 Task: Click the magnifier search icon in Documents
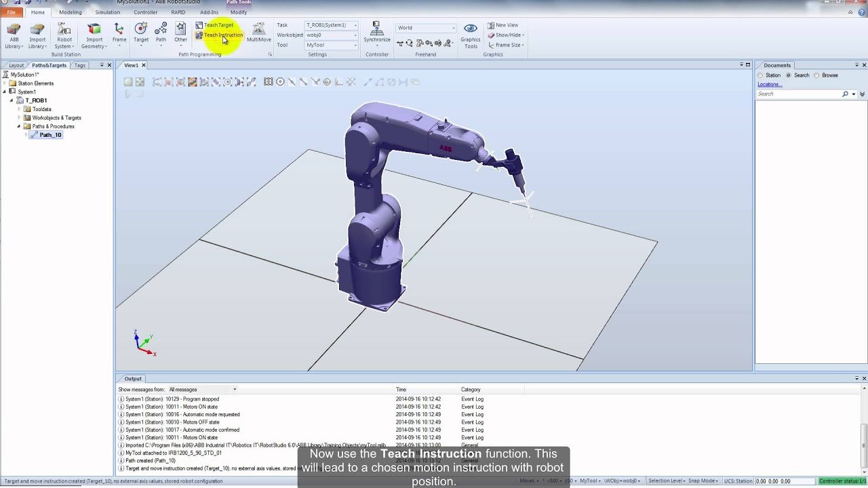coord(845,94)
